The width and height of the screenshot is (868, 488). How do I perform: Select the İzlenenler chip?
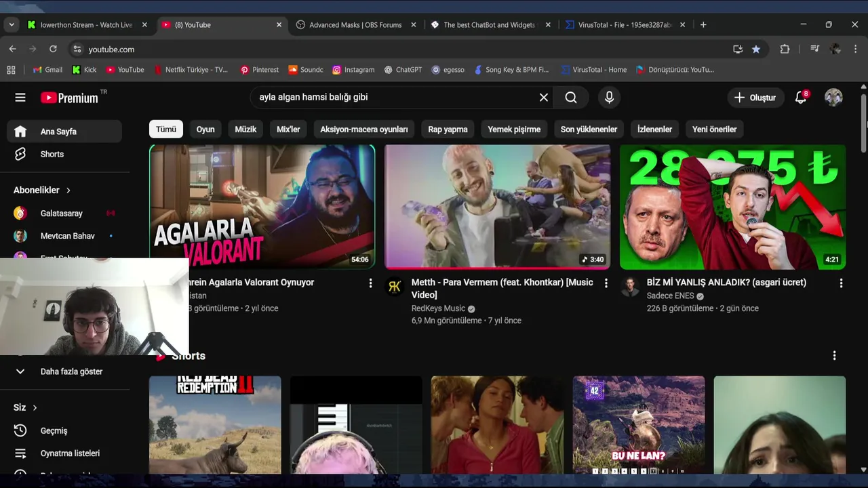pos(654,129)
